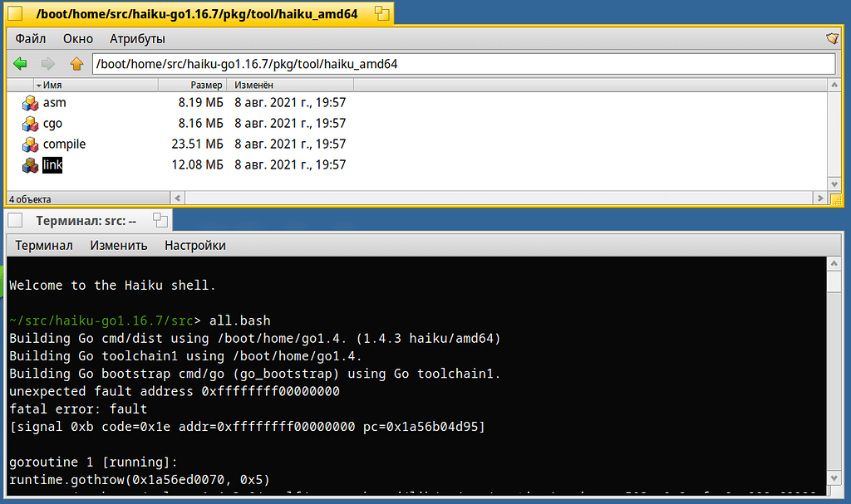Go back with the green arrow

20,63
